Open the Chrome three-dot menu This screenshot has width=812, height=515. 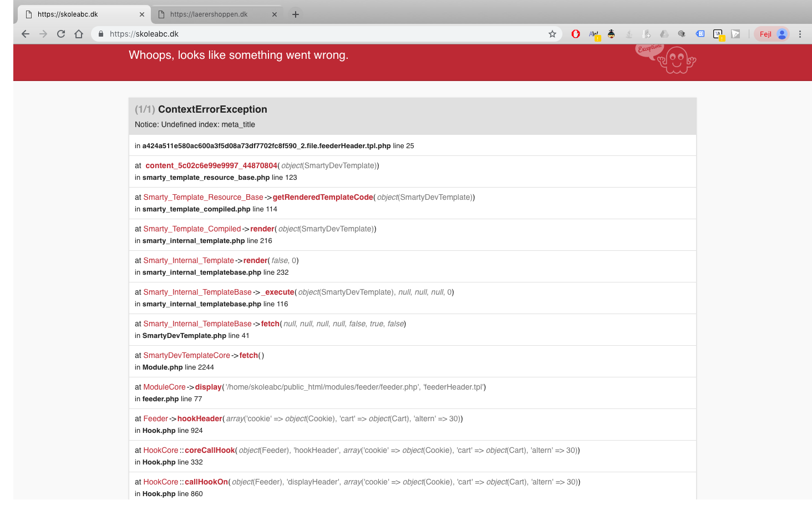[x=800, y=34]
